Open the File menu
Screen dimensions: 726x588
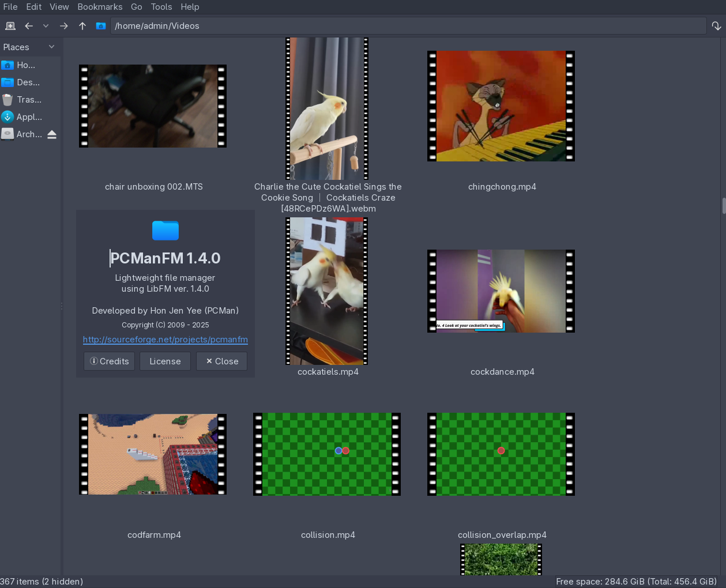[x=10, y=7]
